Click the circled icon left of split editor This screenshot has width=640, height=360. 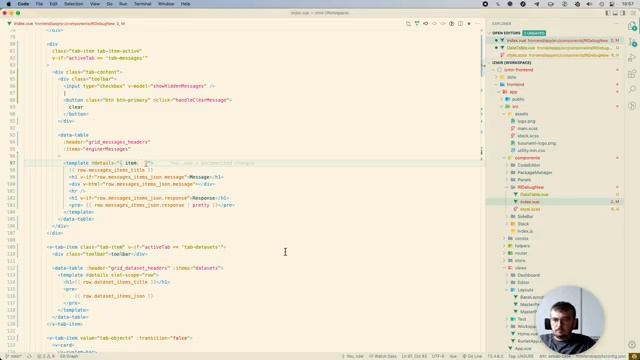point(451,24)
